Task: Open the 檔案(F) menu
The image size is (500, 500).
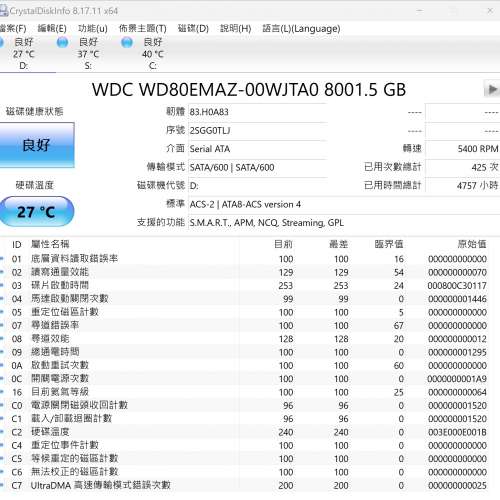Action: (13, 29)
